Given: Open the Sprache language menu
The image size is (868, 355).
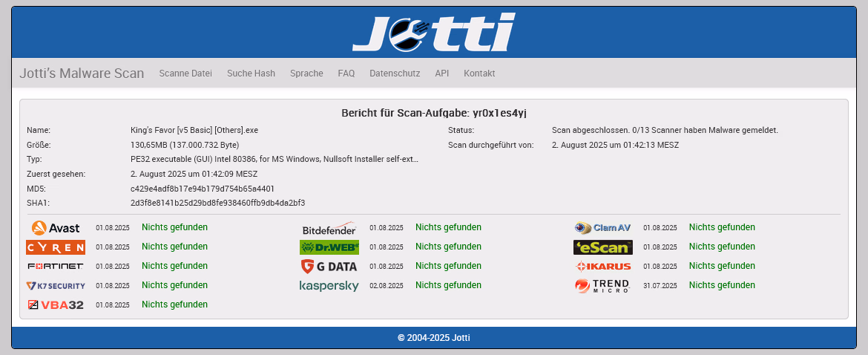Looking at the screenshot, I should (x=306, y=73).
